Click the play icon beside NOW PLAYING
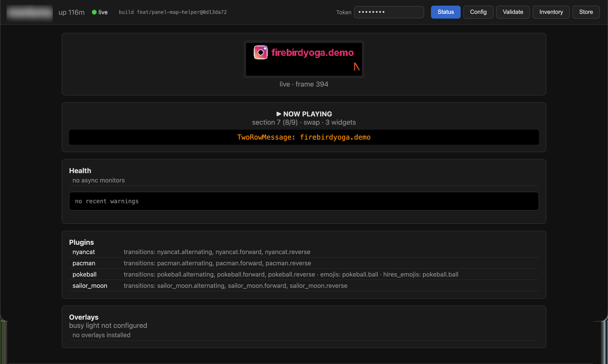 (x=279, y=114)
